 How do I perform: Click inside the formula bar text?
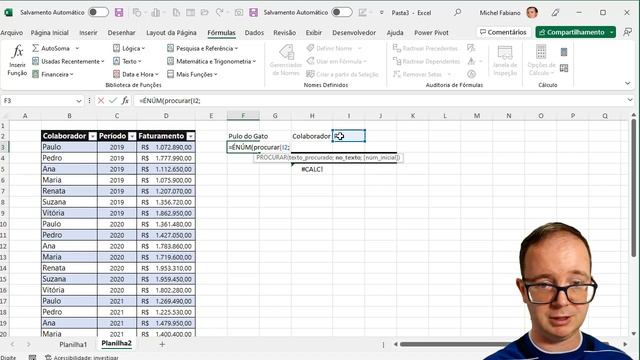click(380, 100)
